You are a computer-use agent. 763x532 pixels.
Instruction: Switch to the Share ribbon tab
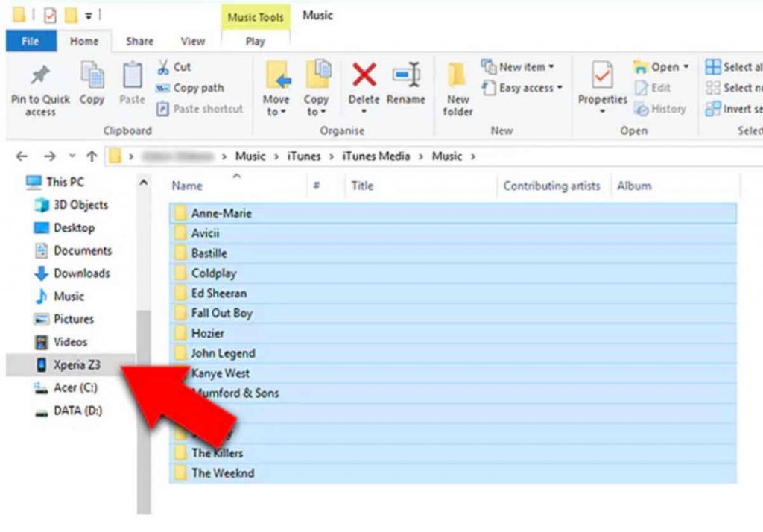(x=139, y=42)
